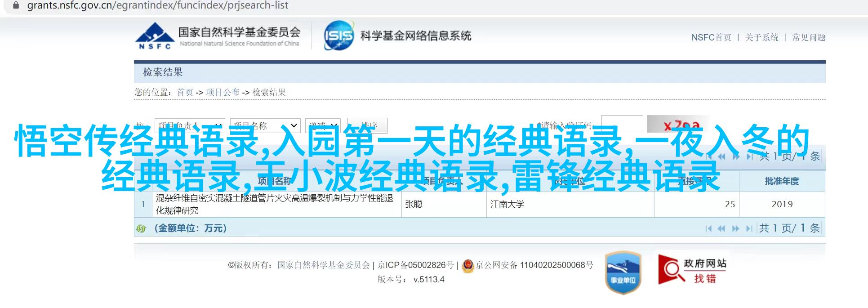Click the NSFC mountain logo
868x308 pixels.
pyautogui.click(x=154, y=36)
